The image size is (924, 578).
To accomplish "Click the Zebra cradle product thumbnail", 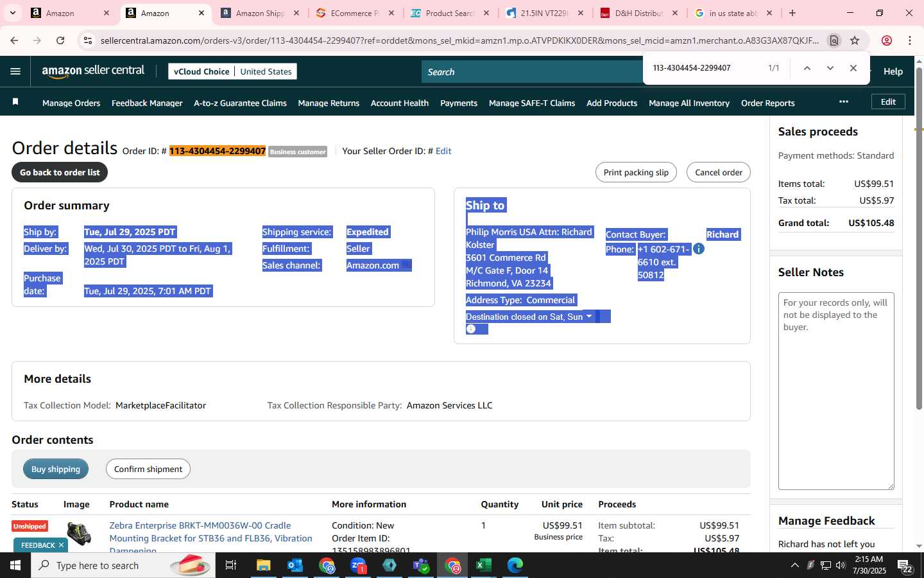I will 79,533.
